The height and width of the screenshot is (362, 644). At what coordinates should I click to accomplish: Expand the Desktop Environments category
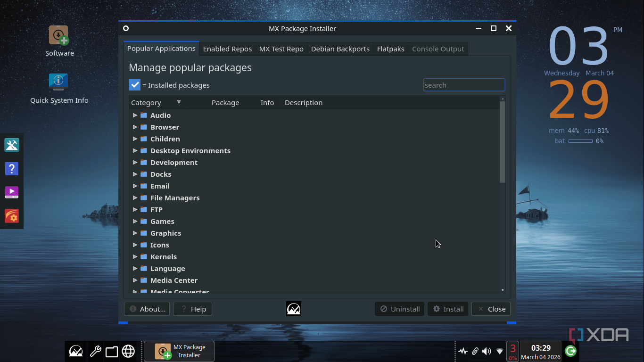tap(135, 150)
